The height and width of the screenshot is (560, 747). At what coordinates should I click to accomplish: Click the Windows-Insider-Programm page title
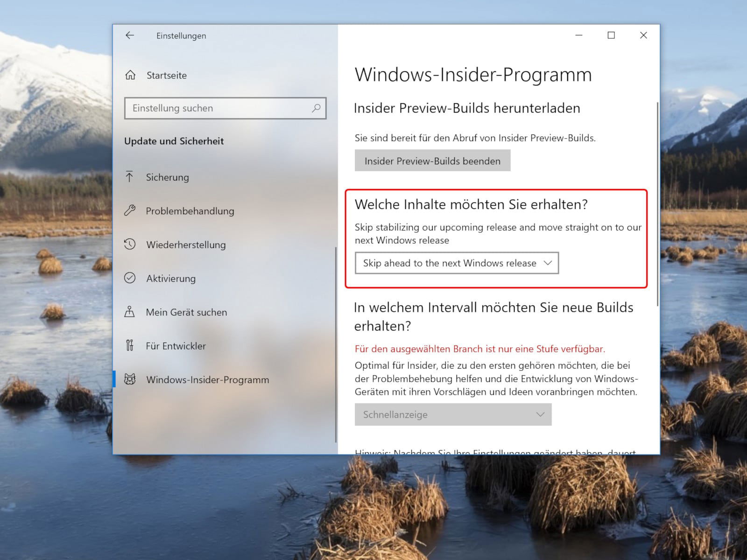(473, 75)
